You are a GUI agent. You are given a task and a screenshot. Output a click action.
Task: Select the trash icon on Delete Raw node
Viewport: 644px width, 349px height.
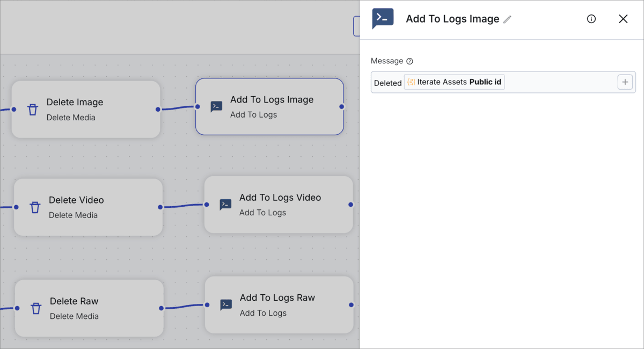coord(35,308)
